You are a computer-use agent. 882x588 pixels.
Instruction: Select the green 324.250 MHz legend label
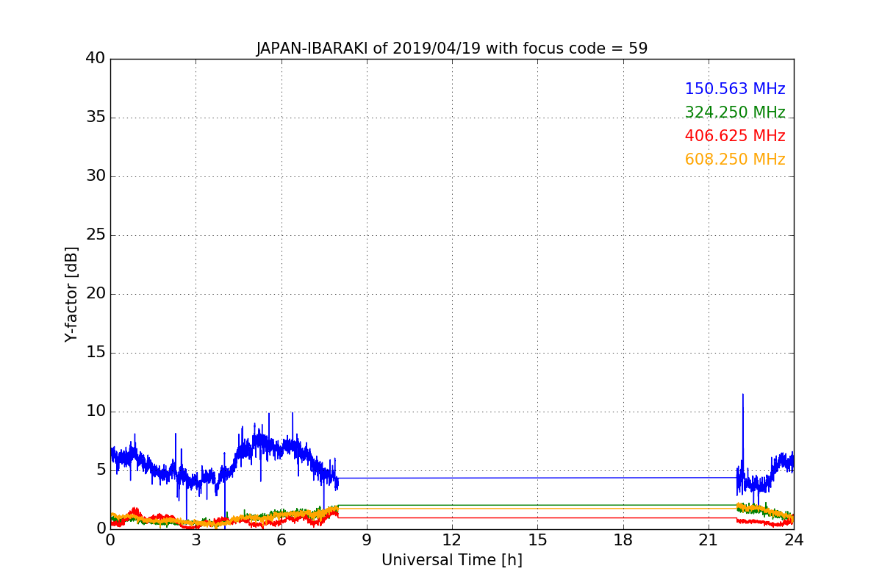[x=735, y=113]
